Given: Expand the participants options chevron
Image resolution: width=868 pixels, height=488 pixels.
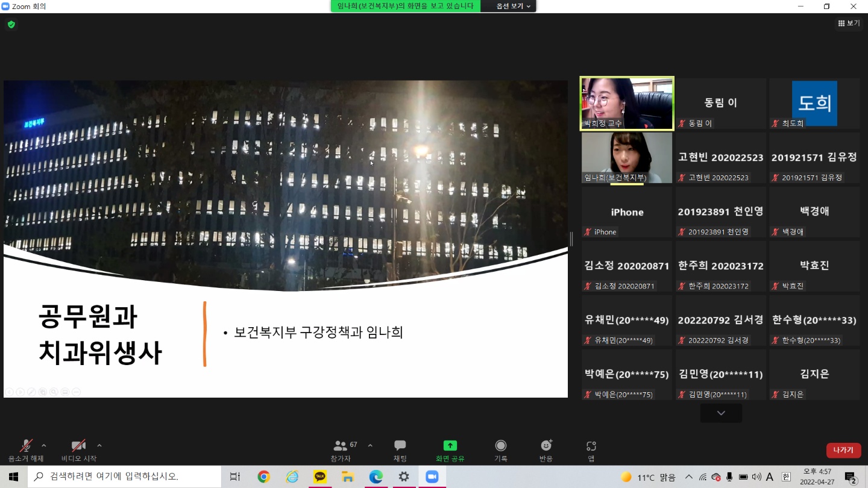Looking at the screenshot, I should (370, 446).
